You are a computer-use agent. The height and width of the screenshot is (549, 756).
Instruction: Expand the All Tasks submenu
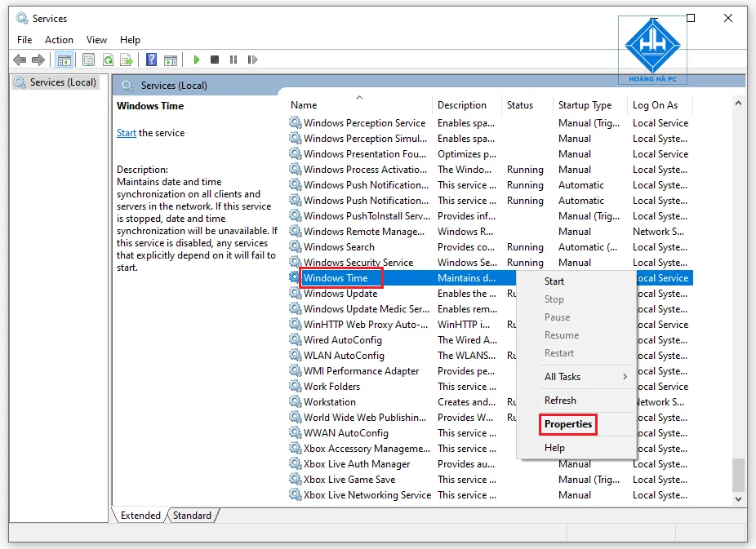click(x=563, y=376)
